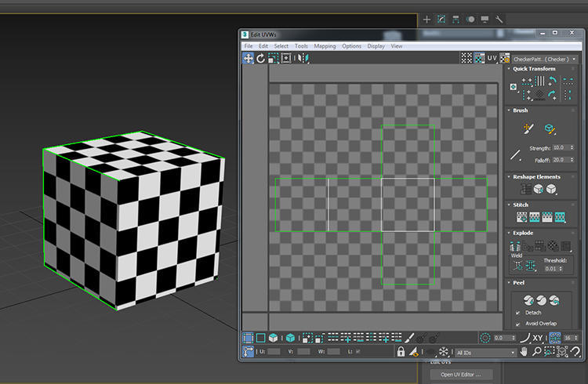Toggle the Avoid Overlap checkbox
Image resolution: width=588 pixels, height=384 pixels.
tap(518, 324)
